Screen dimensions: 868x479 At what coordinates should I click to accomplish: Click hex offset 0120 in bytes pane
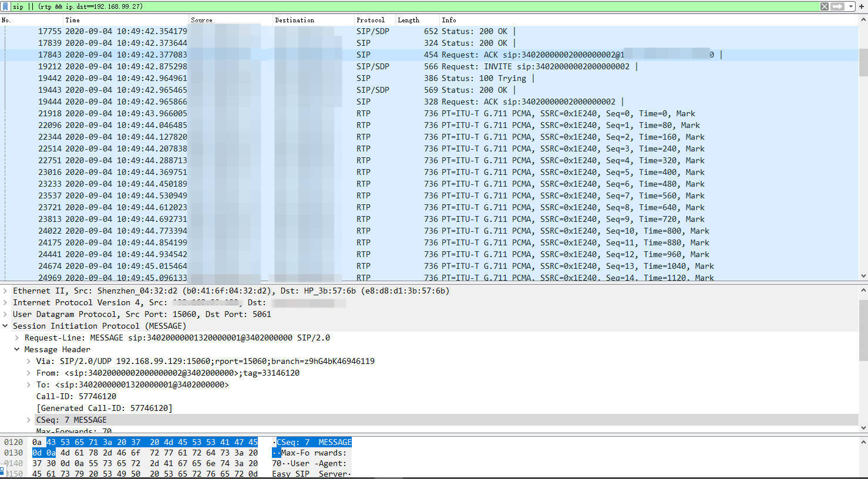[14, 442]
